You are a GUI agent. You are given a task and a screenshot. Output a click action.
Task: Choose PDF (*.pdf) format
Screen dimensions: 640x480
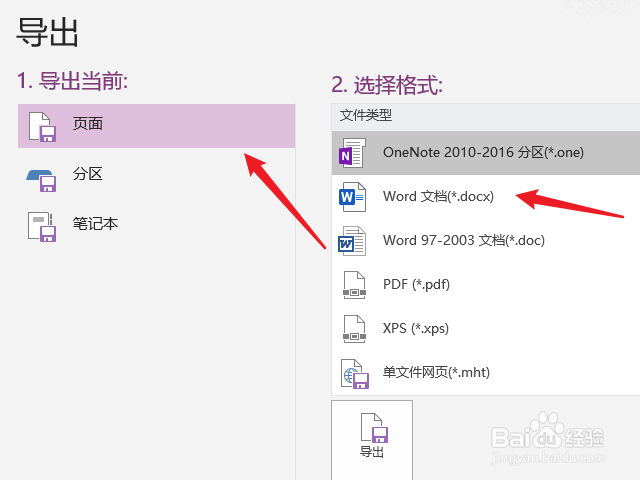click(x=486, y=284)
